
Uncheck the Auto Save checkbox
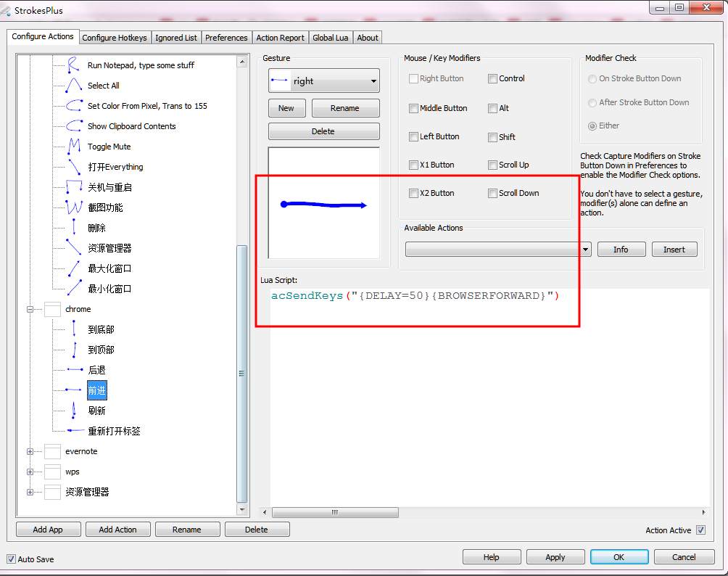[10, 559]
